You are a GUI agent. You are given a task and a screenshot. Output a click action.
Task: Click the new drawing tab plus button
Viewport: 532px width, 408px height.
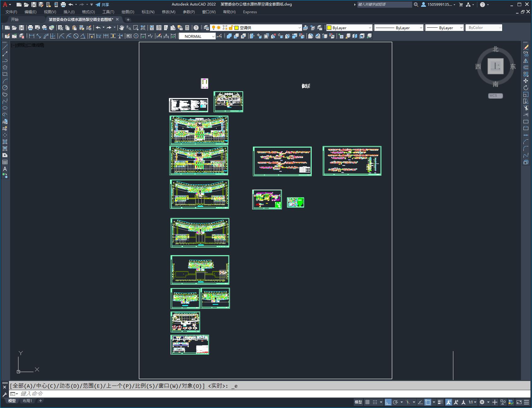[128, 20]
